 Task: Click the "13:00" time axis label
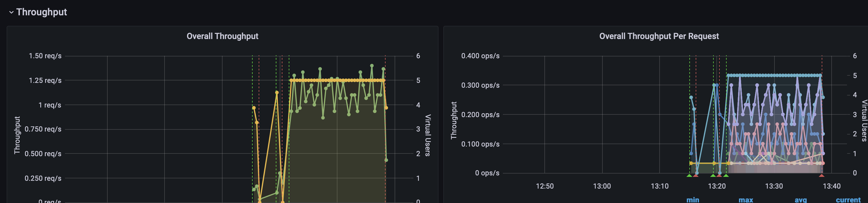602,186
